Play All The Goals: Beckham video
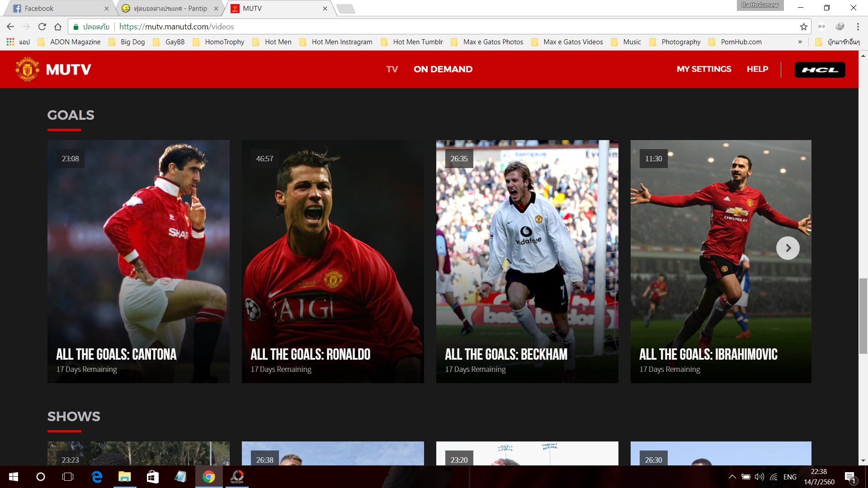The image size is (868, 488). pyautogui.click(x=527, y=262)
